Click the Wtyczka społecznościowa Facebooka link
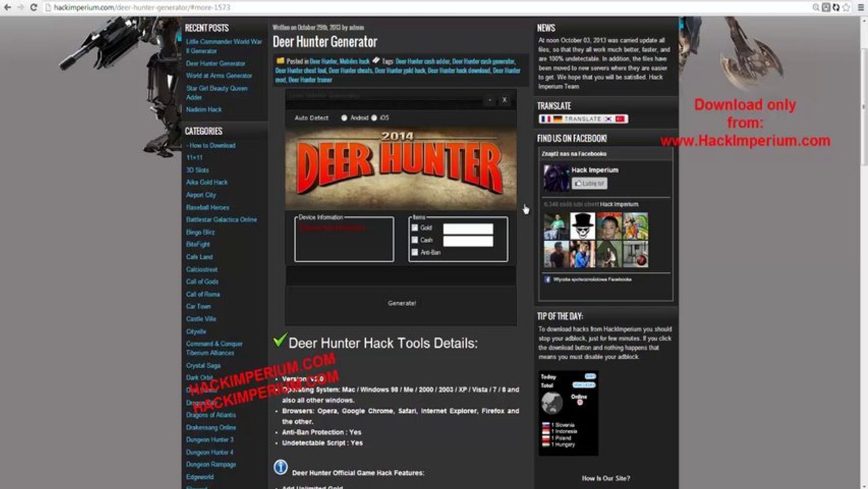The image size is (868, 489). click(x=592, y=279)
